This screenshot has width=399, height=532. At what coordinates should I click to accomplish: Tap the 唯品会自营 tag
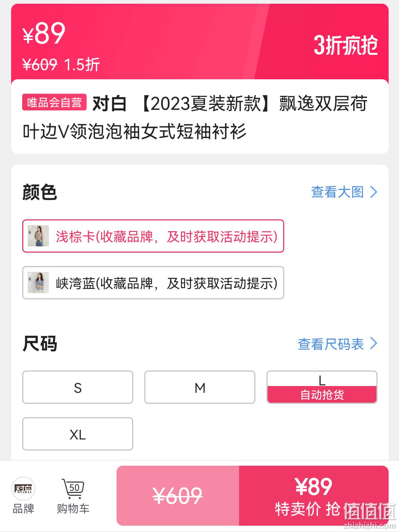click(54, 102)
